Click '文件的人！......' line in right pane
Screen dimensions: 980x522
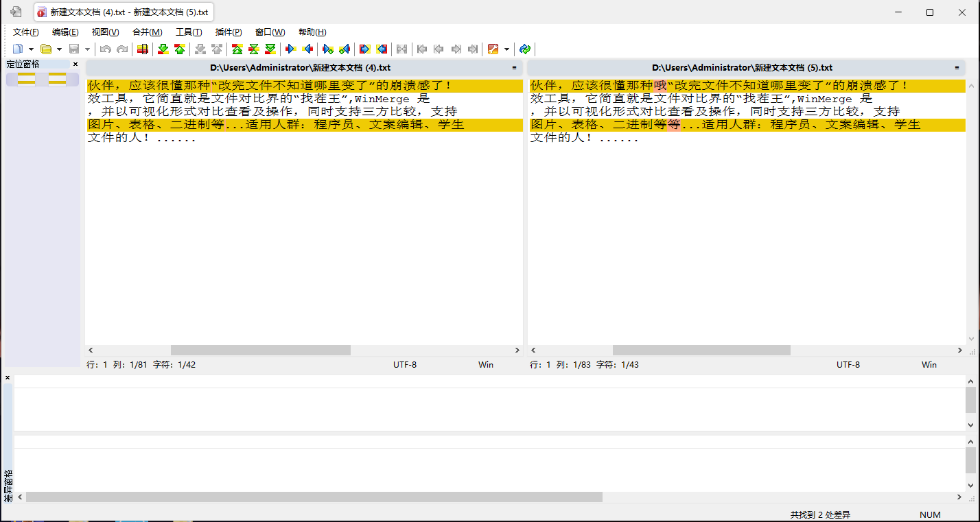585,138
